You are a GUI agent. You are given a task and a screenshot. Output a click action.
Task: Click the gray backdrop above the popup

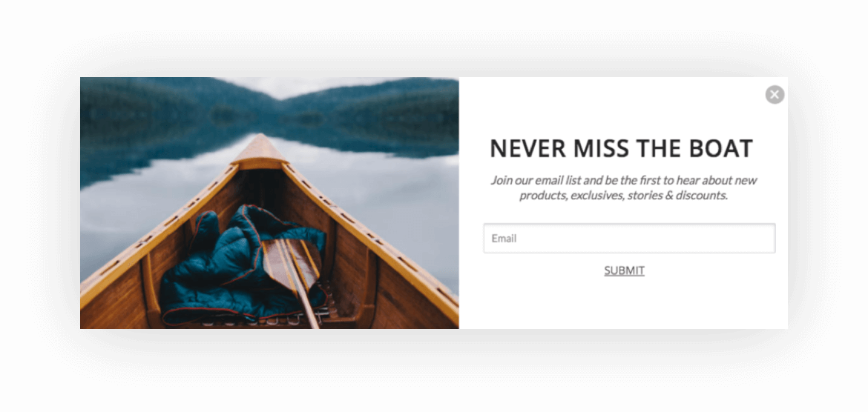[x=434, y=39]
